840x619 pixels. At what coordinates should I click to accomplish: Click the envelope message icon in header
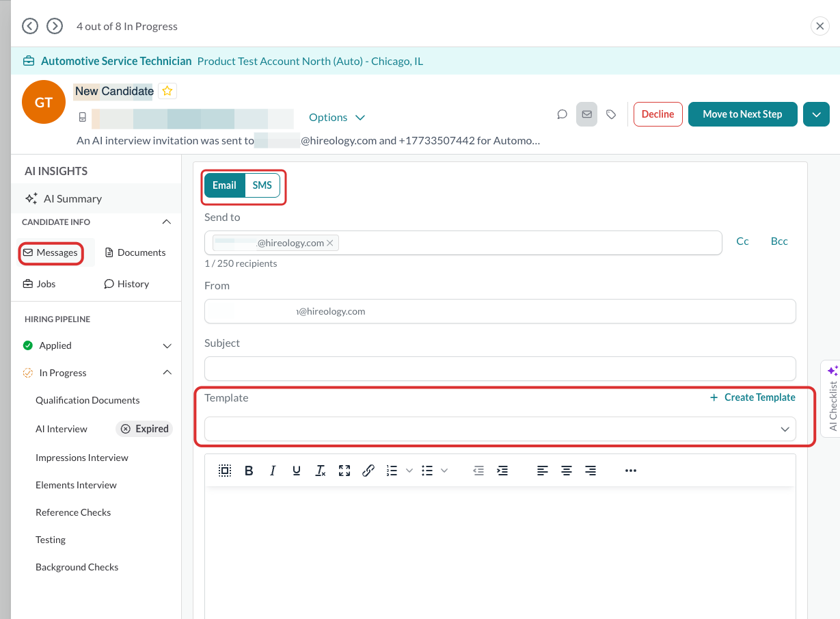pyautogui.click(x=586, y=114)
